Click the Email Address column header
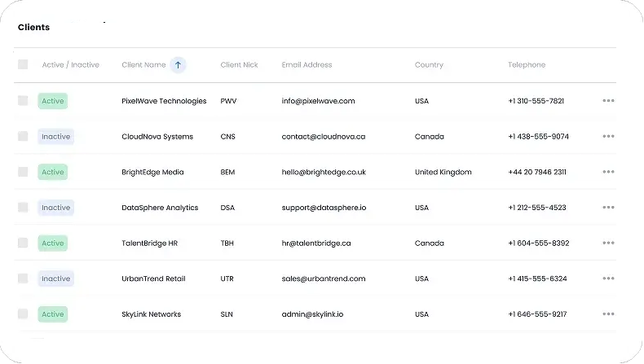This screenshot has height=364, width=644. [307, 65]
